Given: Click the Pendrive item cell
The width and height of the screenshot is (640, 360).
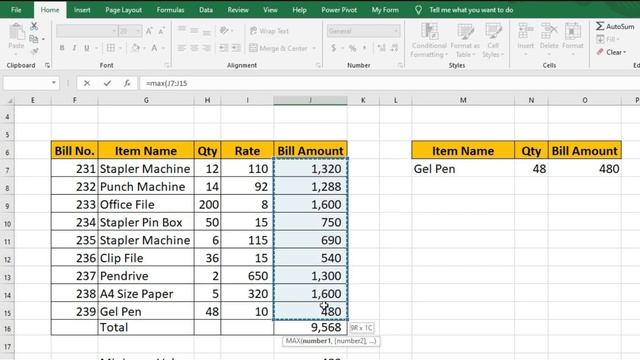Looking at the screenshot, I should tap(146, 276).
